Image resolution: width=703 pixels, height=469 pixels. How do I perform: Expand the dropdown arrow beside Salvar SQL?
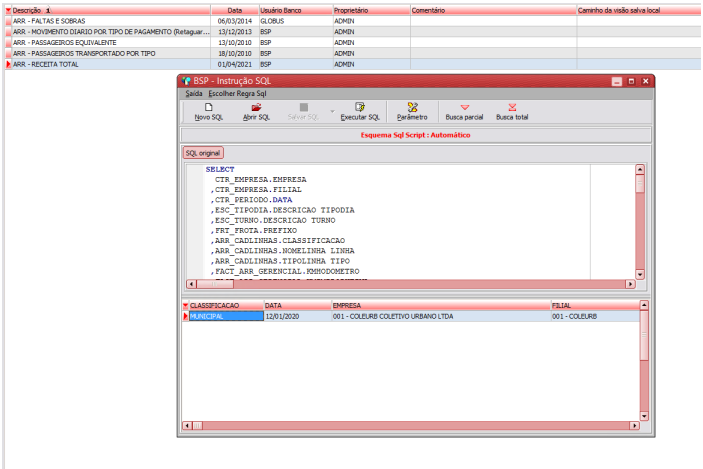(332, 111)
